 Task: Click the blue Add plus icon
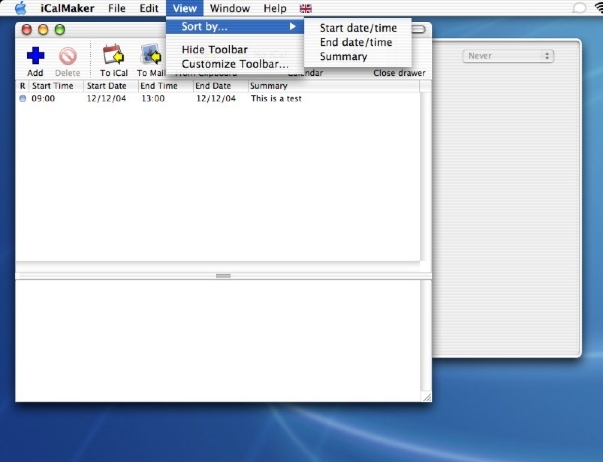click(35, 55)
